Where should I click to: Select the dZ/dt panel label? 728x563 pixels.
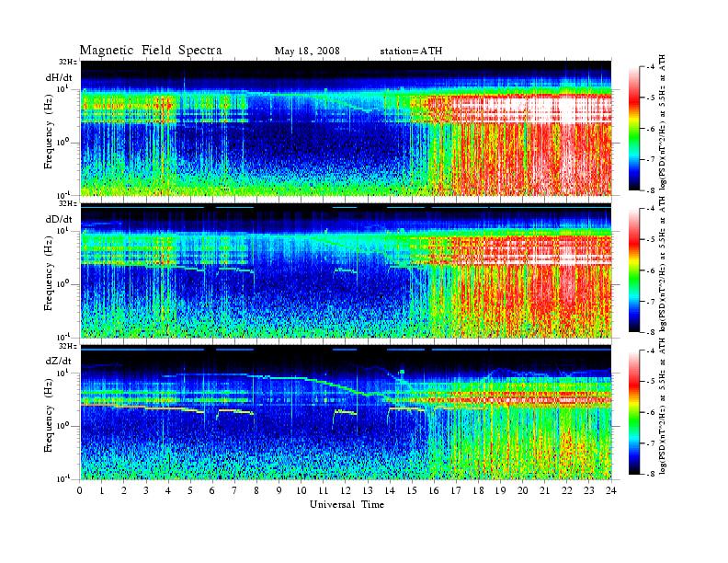(x=59, y=361)
